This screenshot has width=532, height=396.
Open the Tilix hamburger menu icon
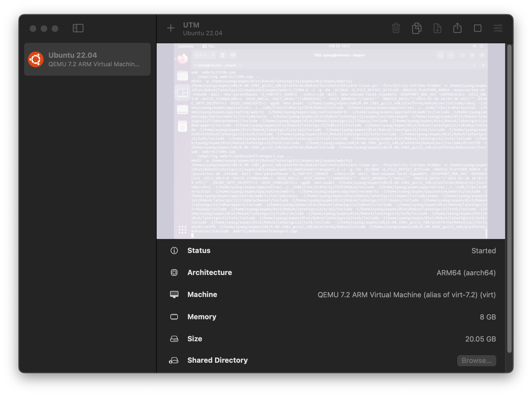click(x=451, y=55)
